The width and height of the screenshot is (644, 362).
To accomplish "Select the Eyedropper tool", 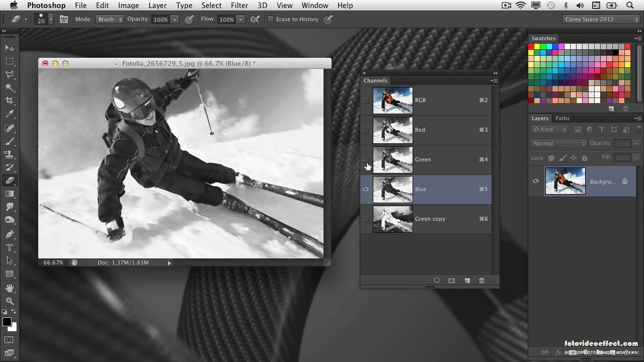I will point(10,114).
